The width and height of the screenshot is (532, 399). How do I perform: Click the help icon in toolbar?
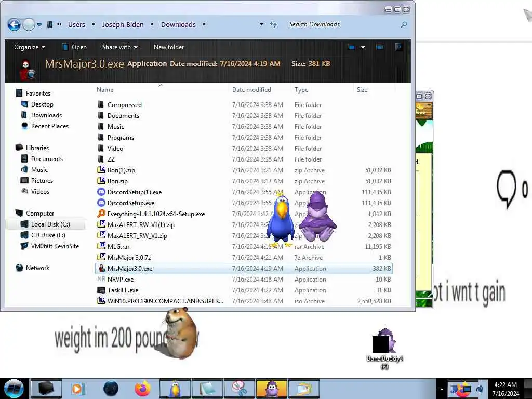coord(399,47)
